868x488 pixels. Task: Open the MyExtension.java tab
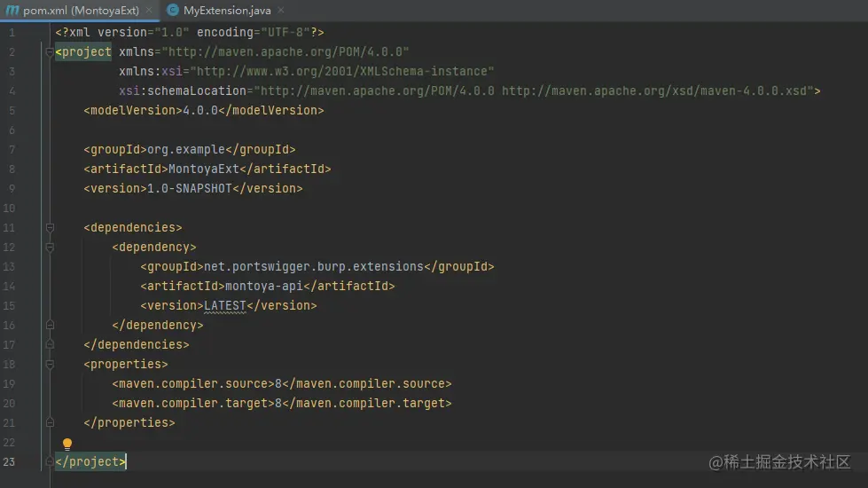[x=227, y=11]
